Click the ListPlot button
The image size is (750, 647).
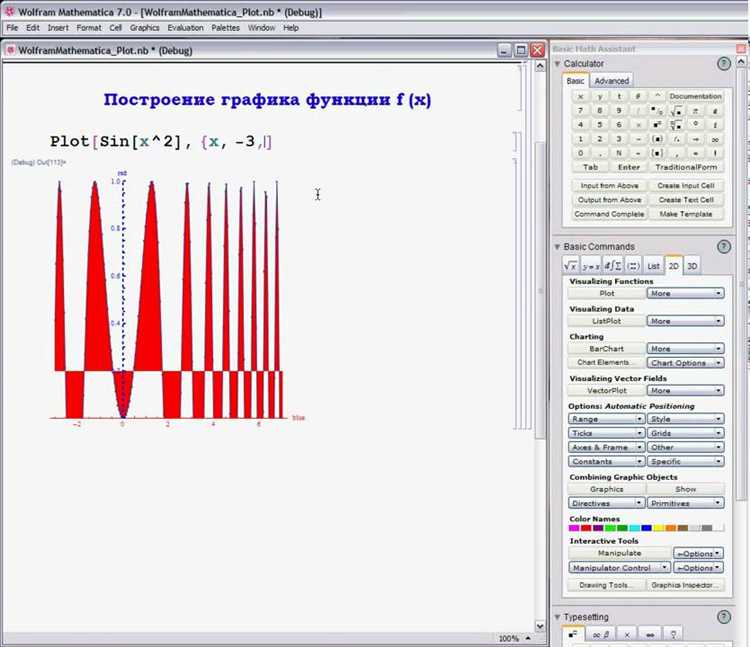(606, 321)
